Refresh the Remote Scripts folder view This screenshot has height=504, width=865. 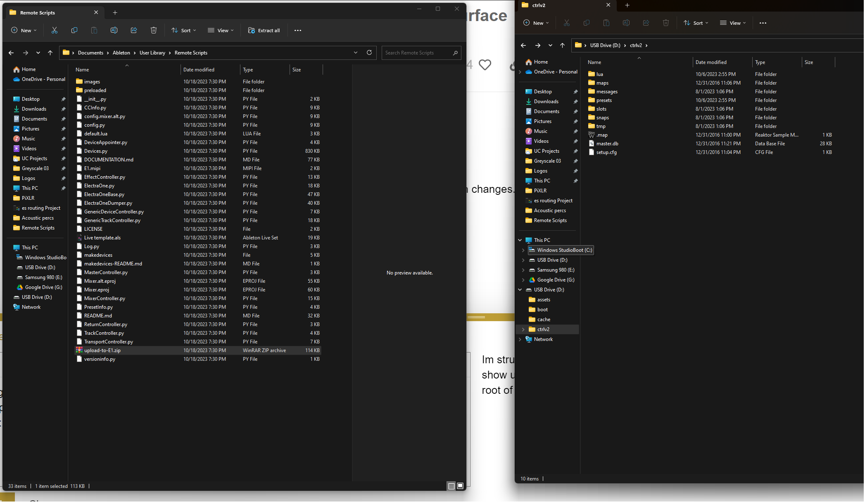(369, 53)
